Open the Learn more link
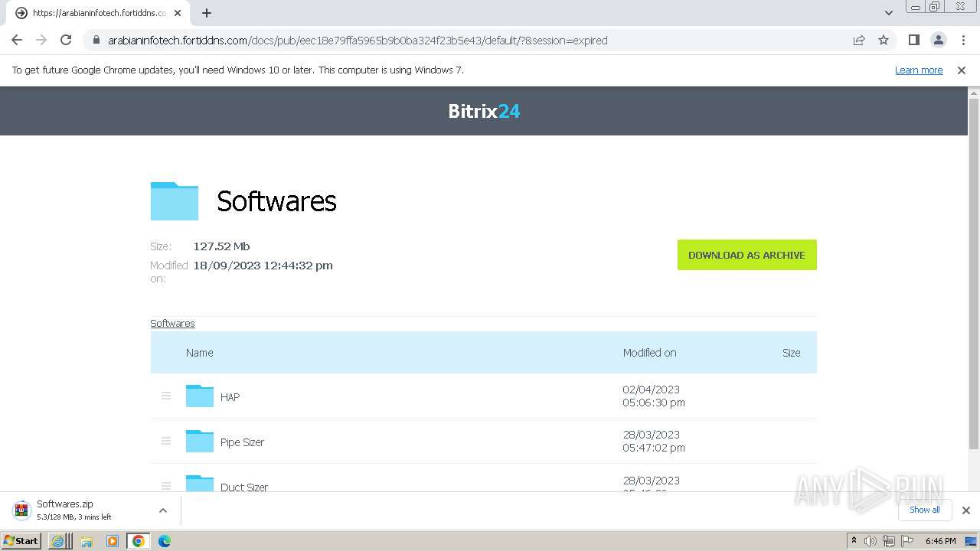 [919, 70]
